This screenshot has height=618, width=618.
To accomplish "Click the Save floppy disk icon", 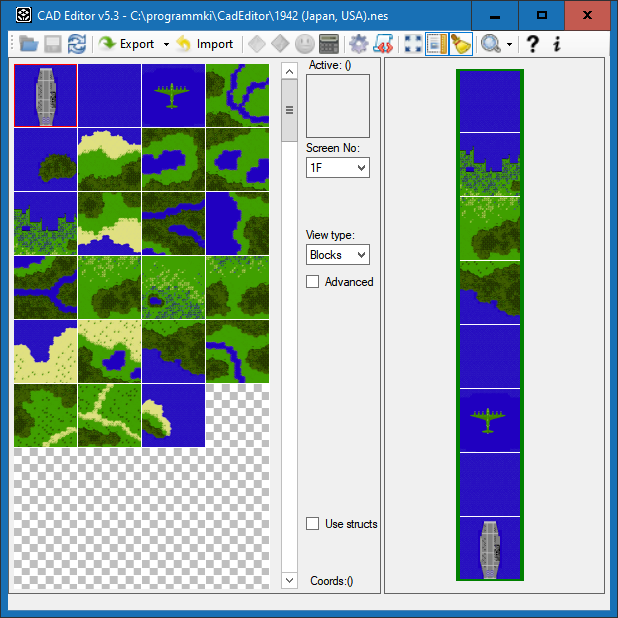I will [52, 44].
